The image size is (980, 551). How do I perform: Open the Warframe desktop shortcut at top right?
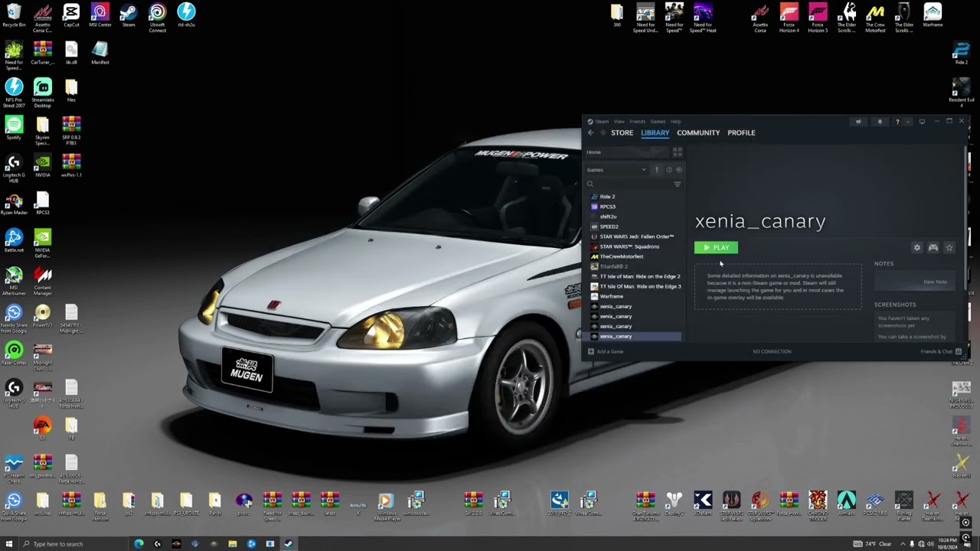click(933, 15)
